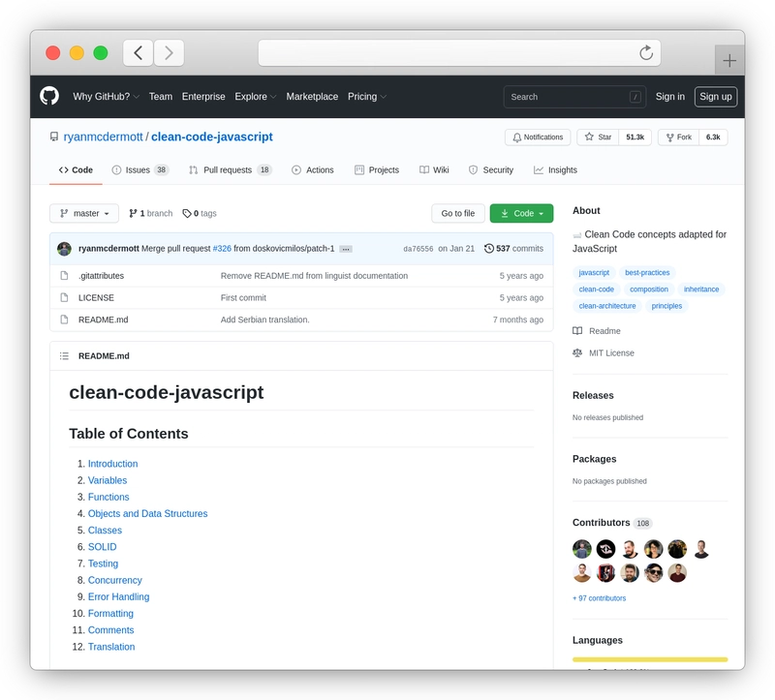Click the best-practices topic tag

coord(647,273)
